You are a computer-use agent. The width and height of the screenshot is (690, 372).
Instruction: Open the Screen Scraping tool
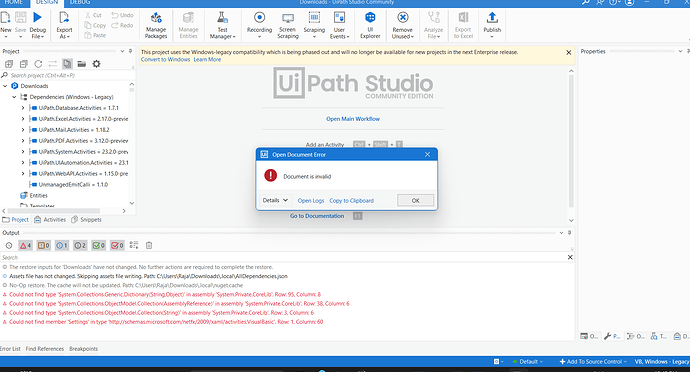coord(288,26)
